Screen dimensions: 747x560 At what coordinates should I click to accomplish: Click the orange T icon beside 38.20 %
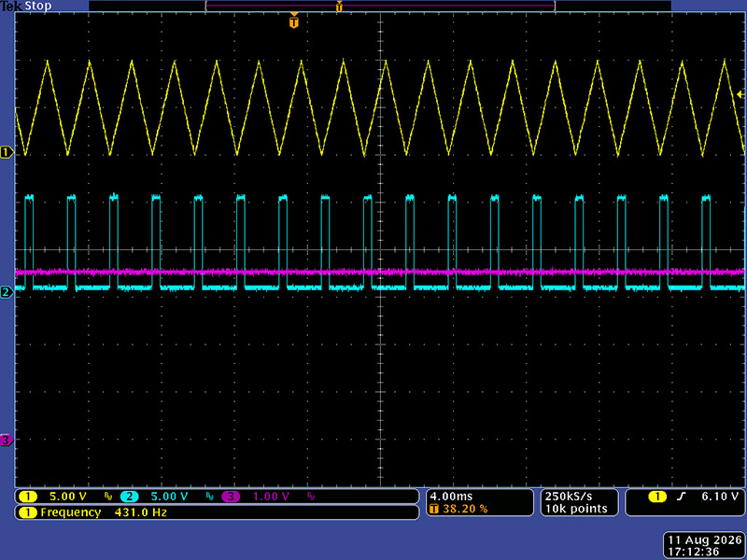[x=433, y=509]
